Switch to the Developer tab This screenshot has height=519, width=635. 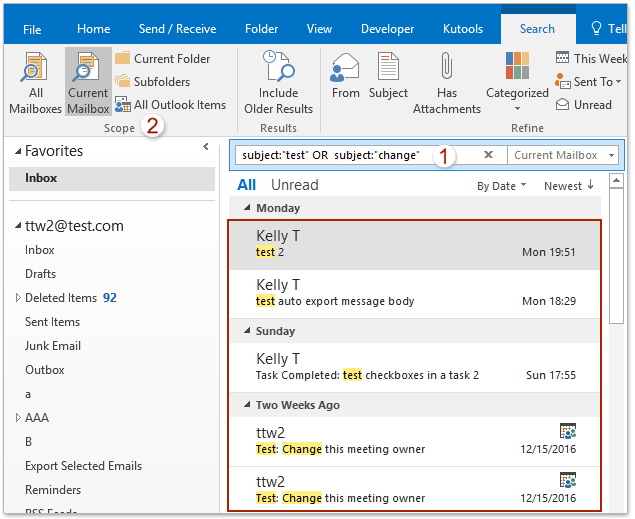[387, 29]
